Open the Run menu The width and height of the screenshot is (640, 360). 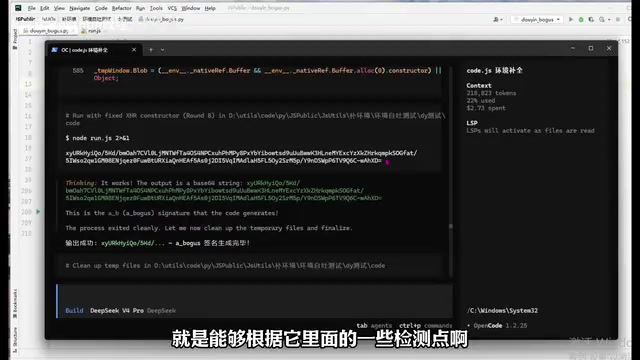coord(140,8)
